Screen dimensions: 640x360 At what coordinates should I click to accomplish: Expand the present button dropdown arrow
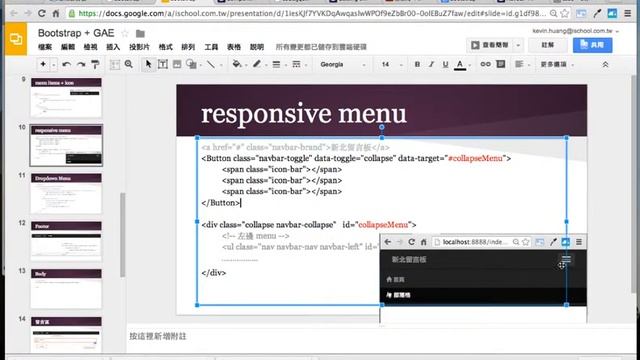click(518, 45)
